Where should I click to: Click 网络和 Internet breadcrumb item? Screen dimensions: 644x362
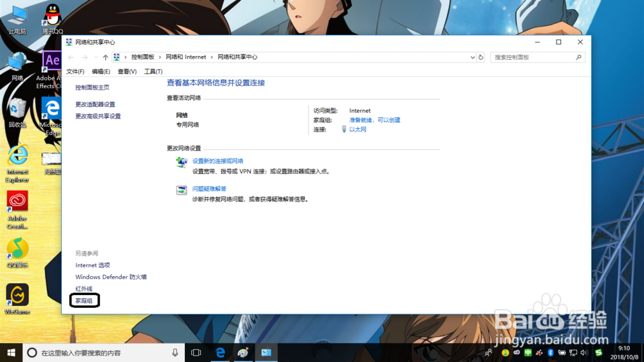tap(185, 57)
